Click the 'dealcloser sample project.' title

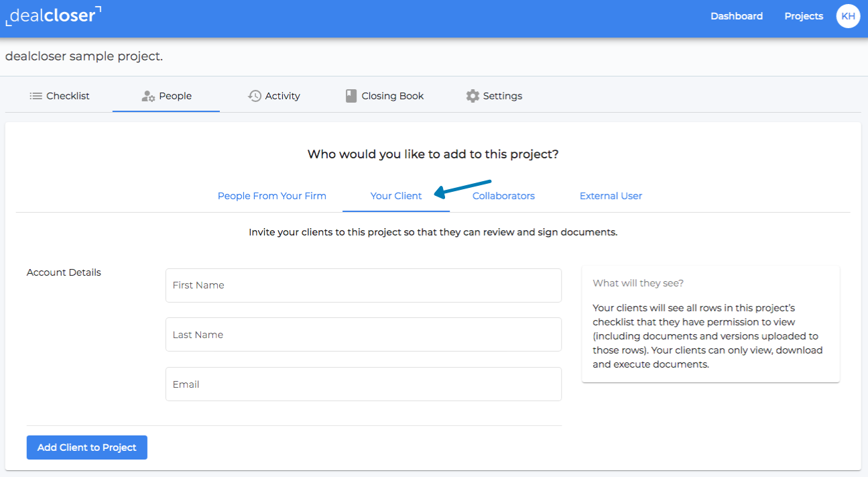tap(84, 56)
